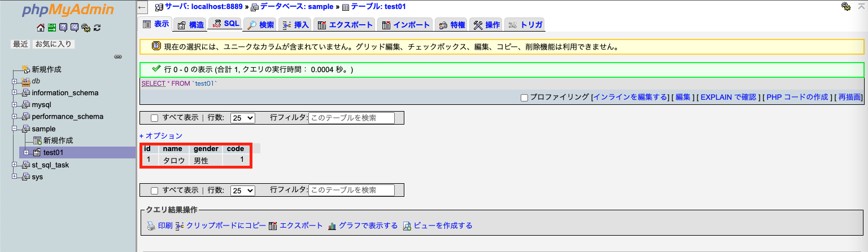Open the 操作 tab
868x252 pixels.
[x=486, y=25]
